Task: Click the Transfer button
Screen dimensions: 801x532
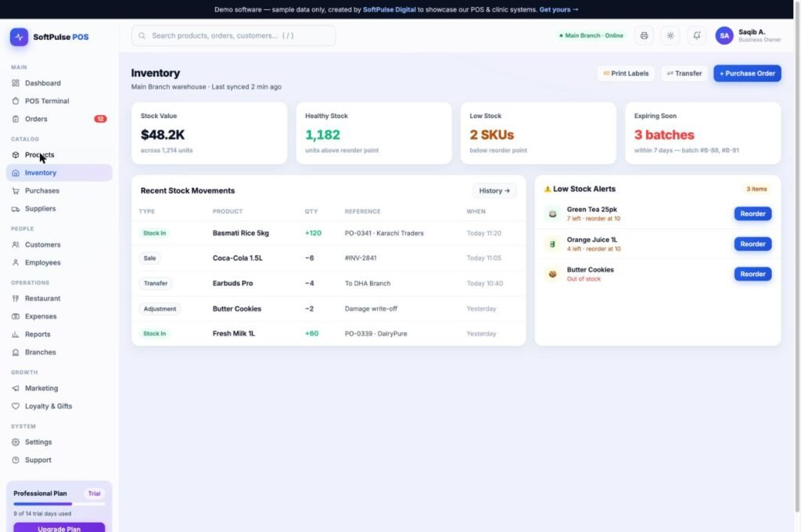Action: point(684,74)
